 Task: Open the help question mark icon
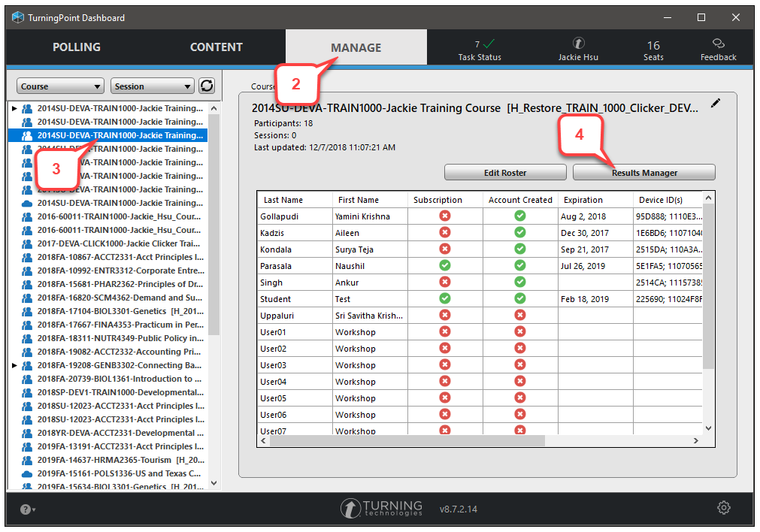(x=26, y=509)
